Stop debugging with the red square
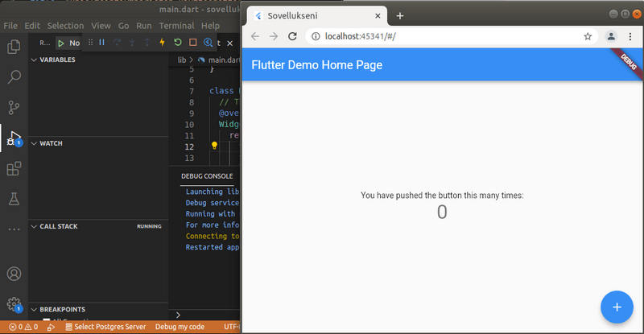This screenshot has width=644, height=334. [192, 43]
